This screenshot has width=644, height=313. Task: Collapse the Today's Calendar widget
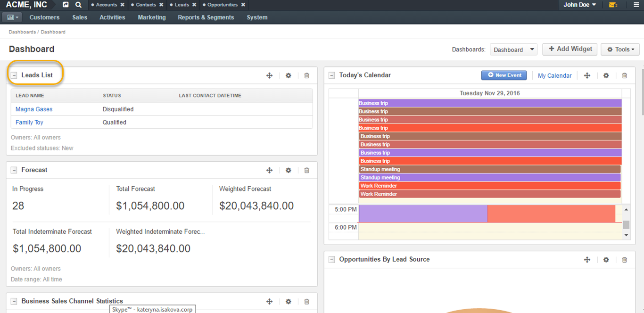332,75
